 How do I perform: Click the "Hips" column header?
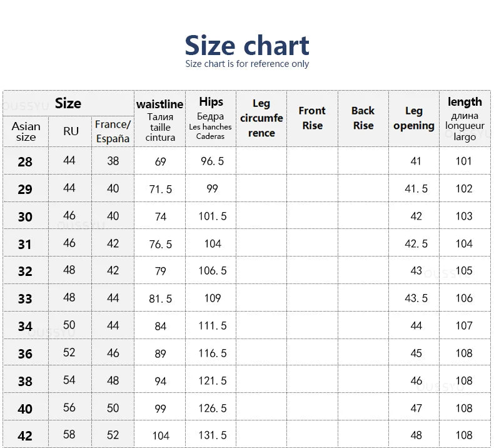pos(211,118)
